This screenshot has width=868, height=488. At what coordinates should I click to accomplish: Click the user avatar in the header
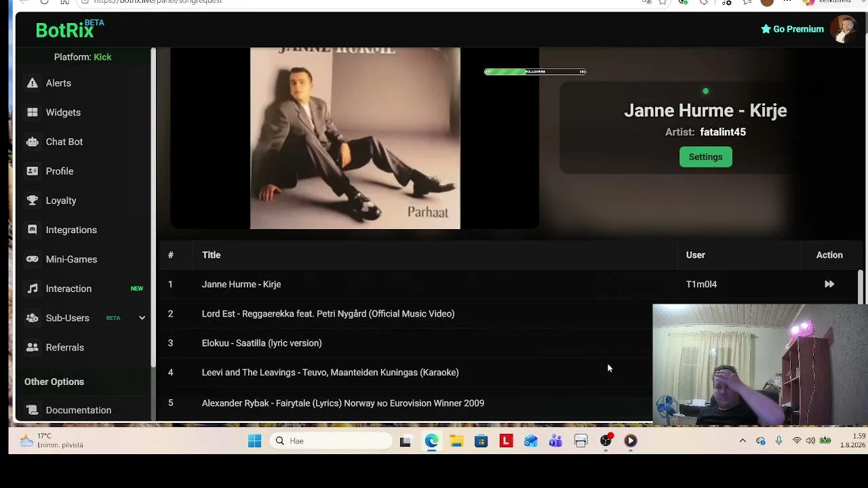[845, 29]
